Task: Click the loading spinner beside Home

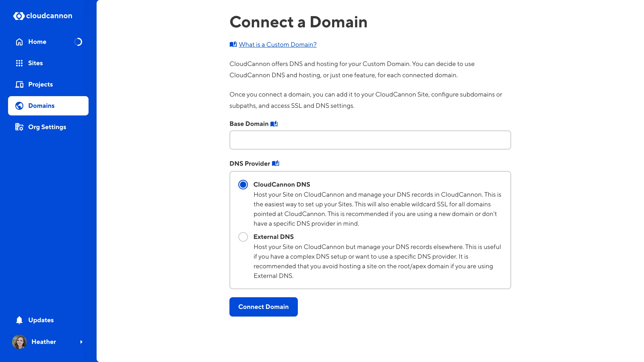Action: coord(78,42)
